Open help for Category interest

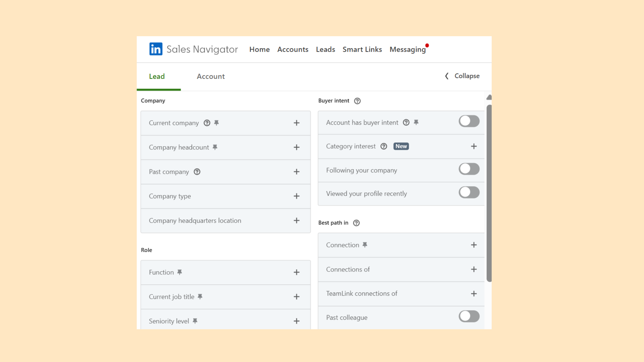click(x=384, y=146)
